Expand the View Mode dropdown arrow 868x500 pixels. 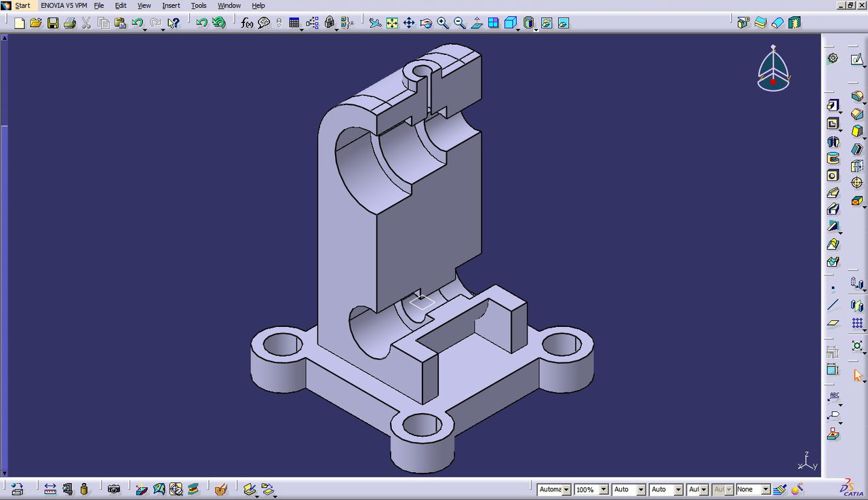coord(536,29)
